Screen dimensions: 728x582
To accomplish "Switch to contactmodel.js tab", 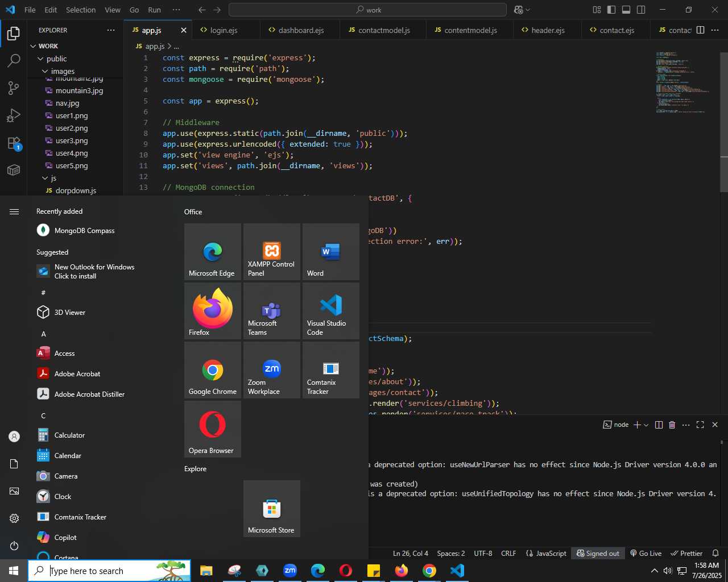I will tap(383, 30).
